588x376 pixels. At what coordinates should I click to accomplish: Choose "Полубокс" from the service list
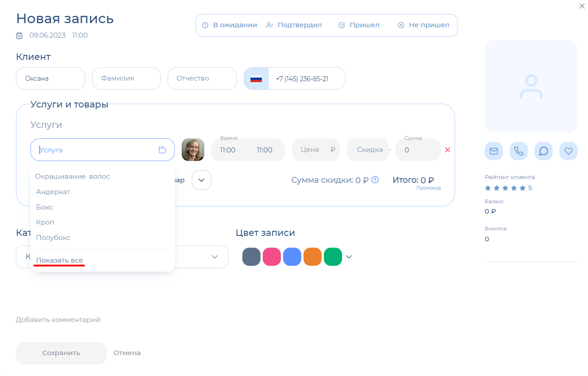pyautogui.click(x=53, y=238)
